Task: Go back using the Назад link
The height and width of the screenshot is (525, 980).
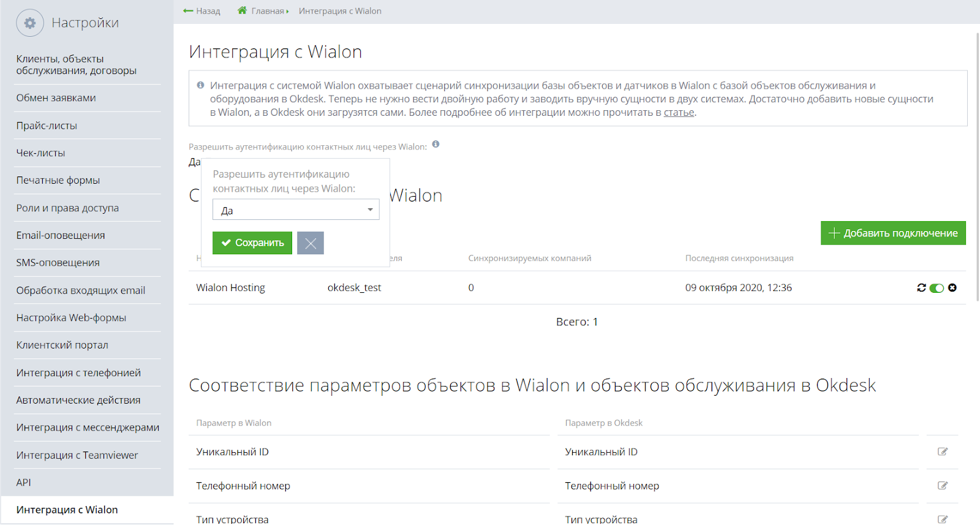Action: pyautogui.click(x=202, y=11)
